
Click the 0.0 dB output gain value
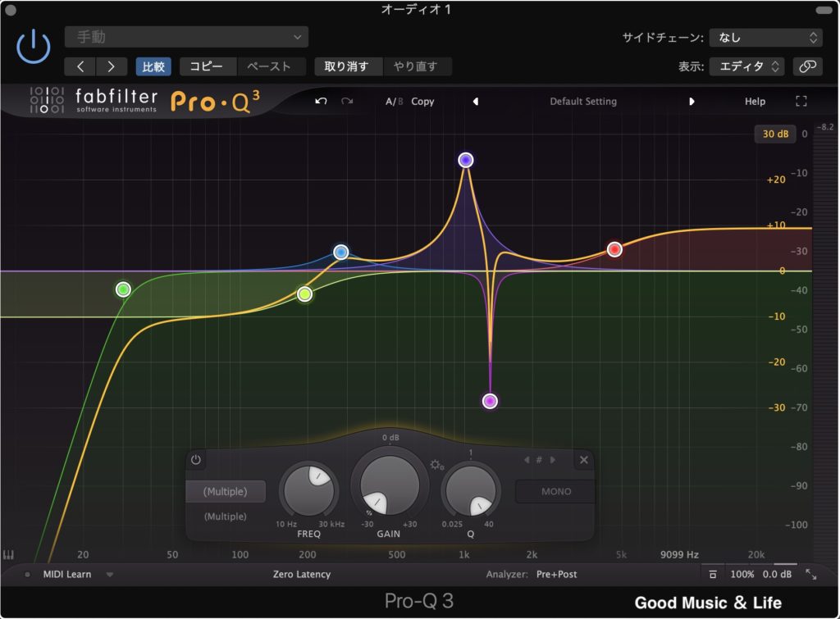pos(777,575)
